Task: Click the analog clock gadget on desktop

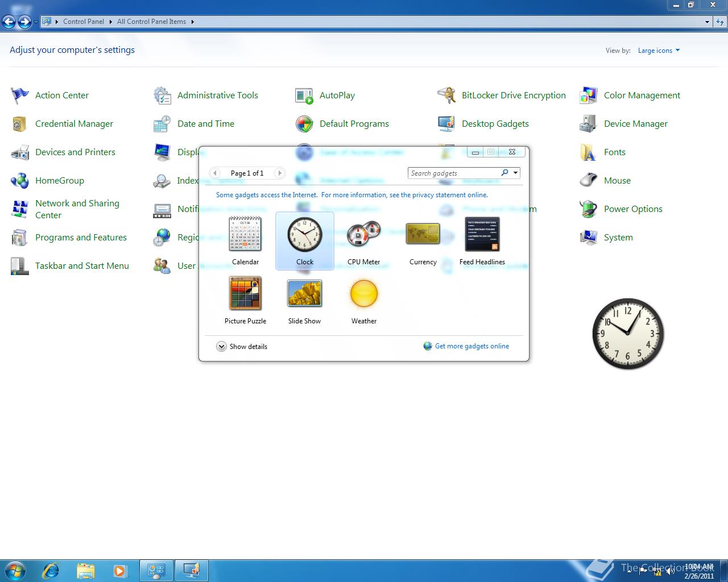Action: (628, 334)
